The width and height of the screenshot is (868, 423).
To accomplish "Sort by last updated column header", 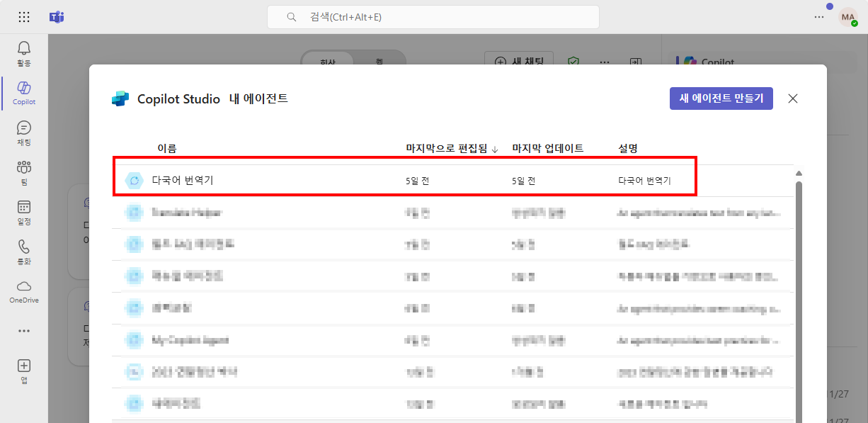I will pos(548,148).
